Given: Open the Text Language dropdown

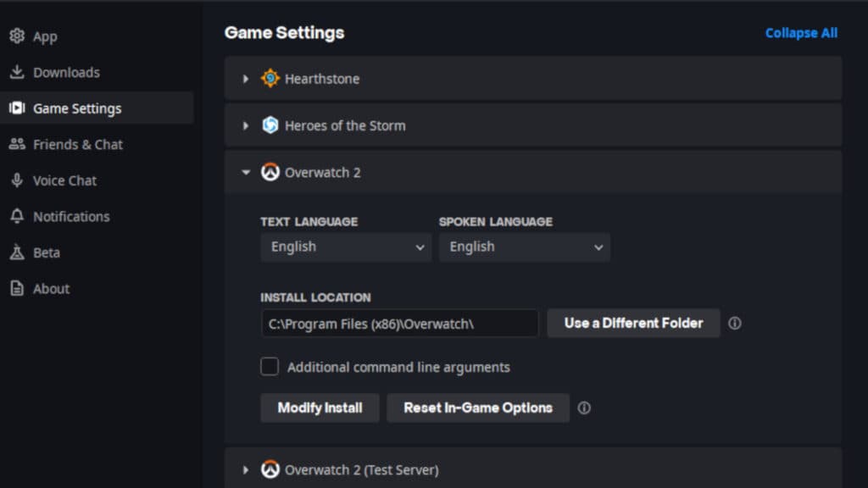Looking at the screenshot, I should (x=344, y=247).
